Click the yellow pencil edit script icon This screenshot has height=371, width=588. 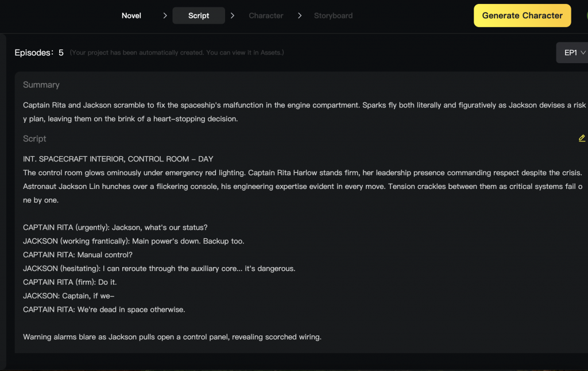(582, 138)
